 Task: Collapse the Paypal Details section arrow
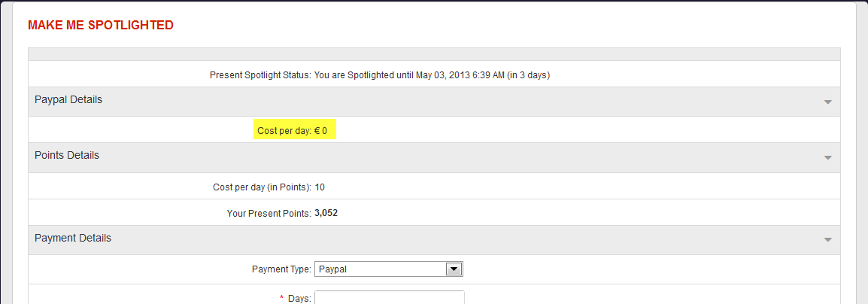tap(827, 102)
